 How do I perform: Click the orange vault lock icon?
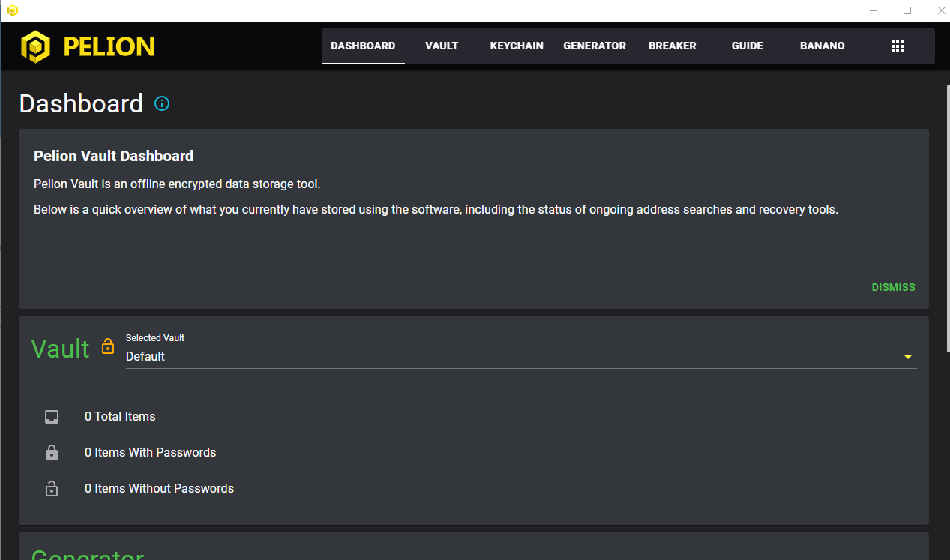(108, 346)
